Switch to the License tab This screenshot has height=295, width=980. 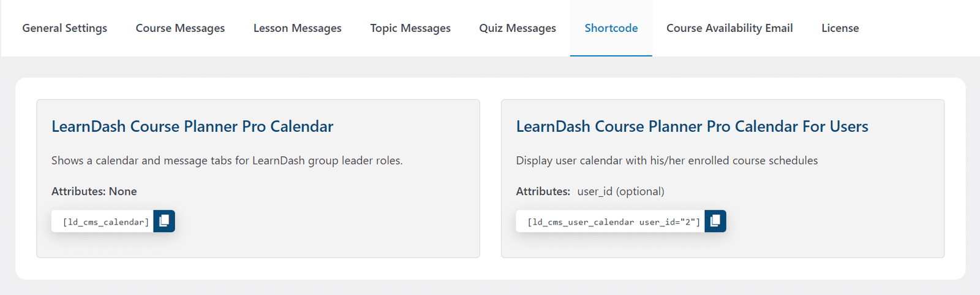point(840,28)
